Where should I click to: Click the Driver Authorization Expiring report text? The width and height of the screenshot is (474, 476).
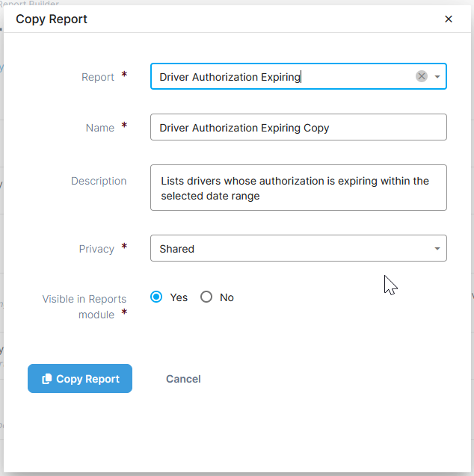pos(230,76)
